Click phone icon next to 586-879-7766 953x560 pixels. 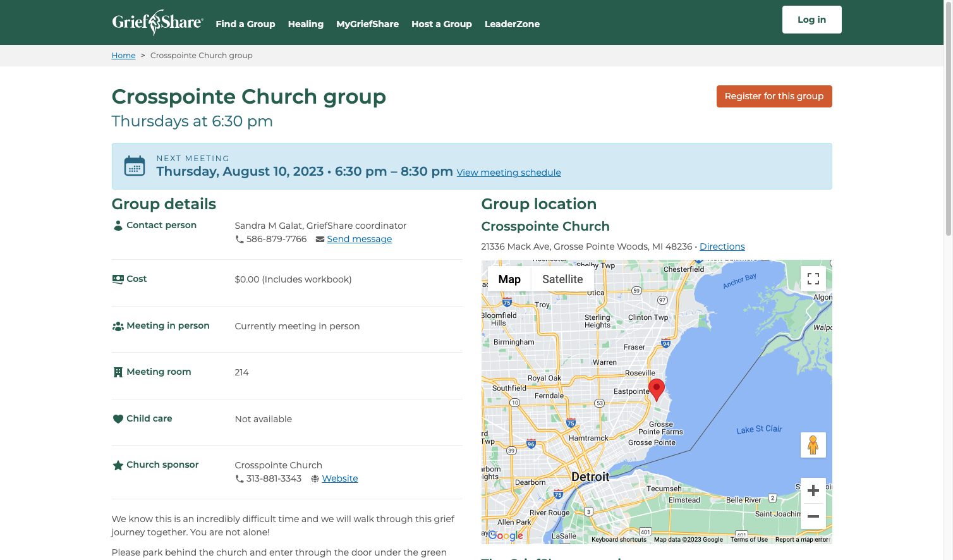240,240
